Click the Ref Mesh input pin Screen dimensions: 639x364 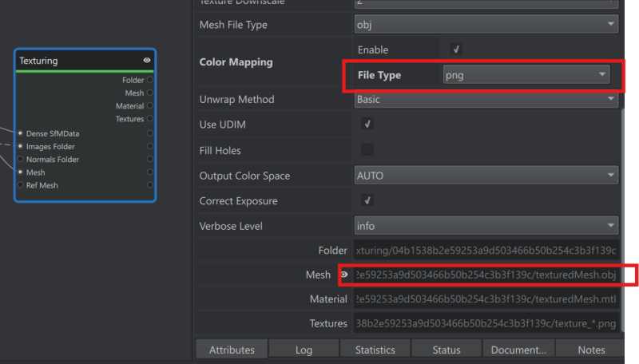pos(20,185)
